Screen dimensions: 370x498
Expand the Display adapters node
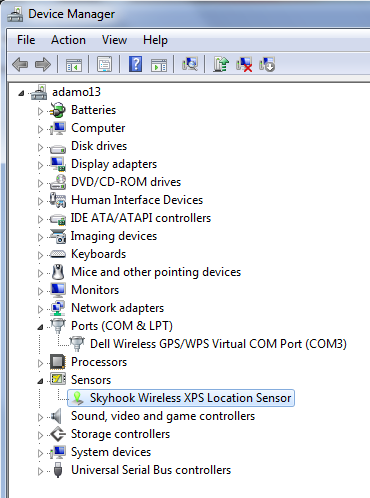coord(40,165)
